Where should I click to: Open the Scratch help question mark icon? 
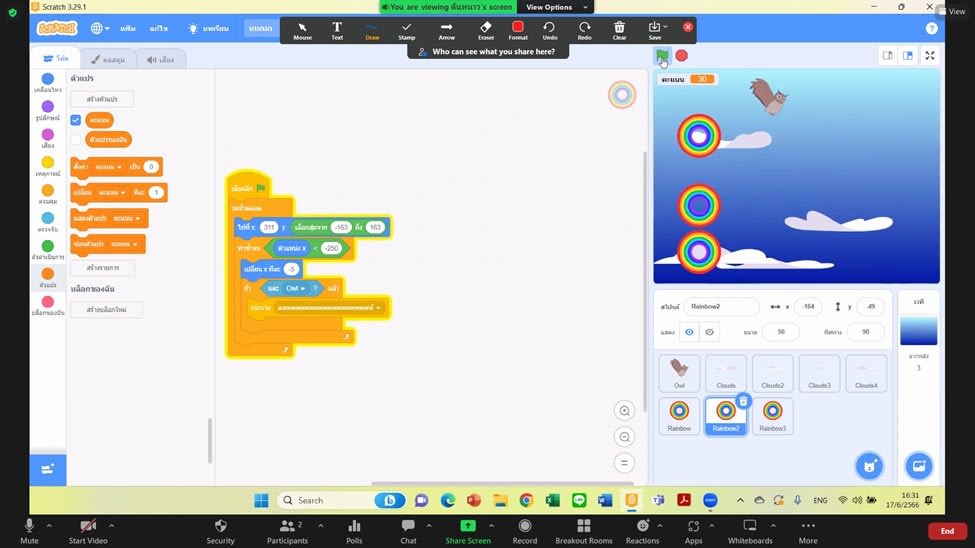pyautogui.click(x=931, y=28)
